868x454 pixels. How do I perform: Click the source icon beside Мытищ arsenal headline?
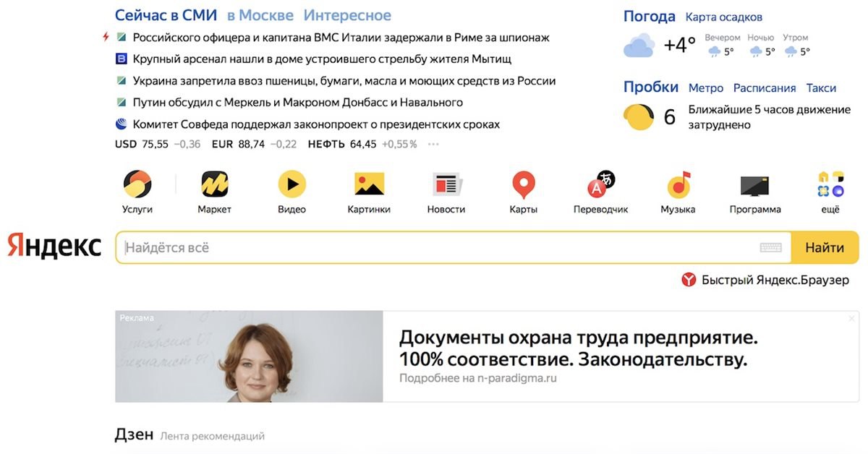tap(121, 59)
